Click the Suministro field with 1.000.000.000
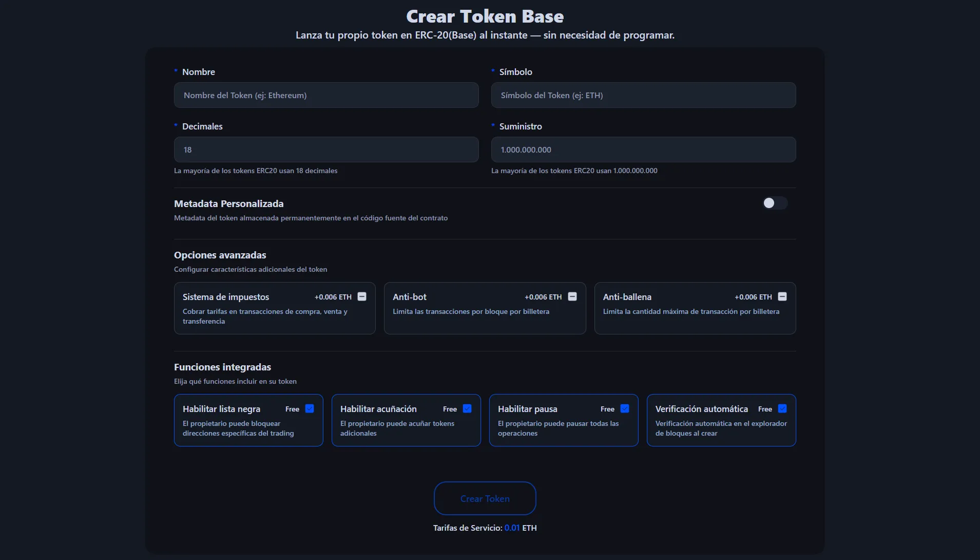Image resolution: width=980 pixels, height=560 pixels. (643, 150)
